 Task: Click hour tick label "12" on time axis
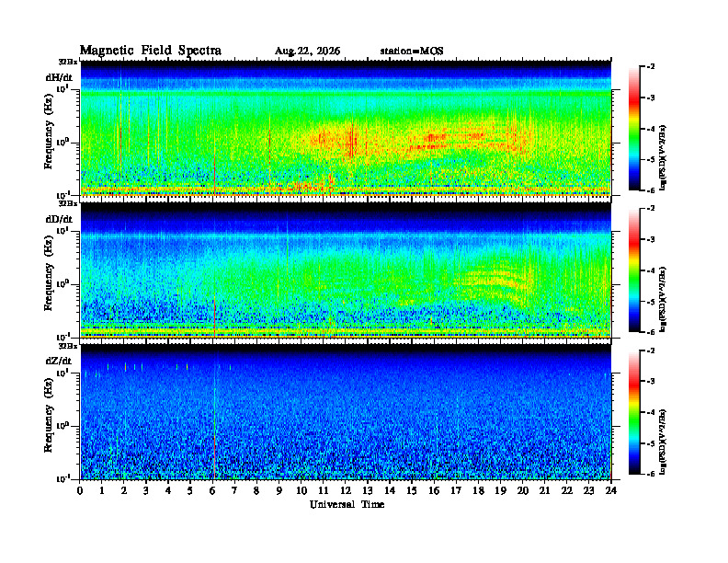(x=346, y=490)
